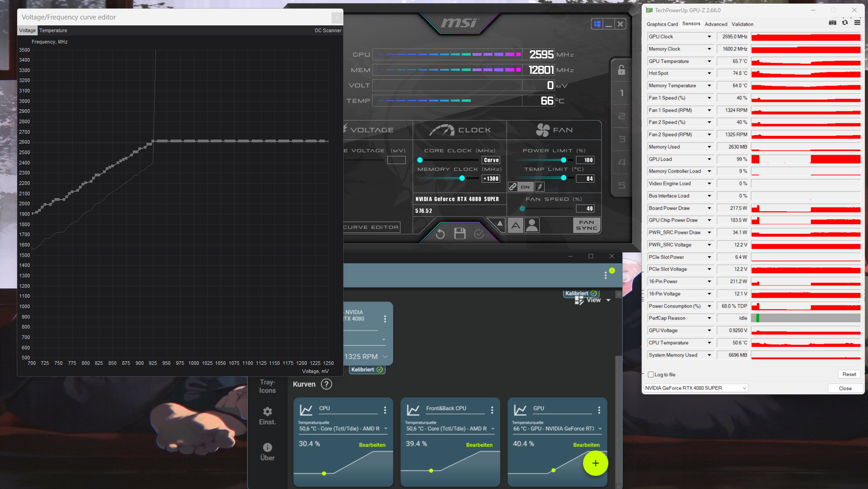This screenshot has width=868, height=489.
Task: Switch to the Sensors tab
Action: (x=691, y=24)
